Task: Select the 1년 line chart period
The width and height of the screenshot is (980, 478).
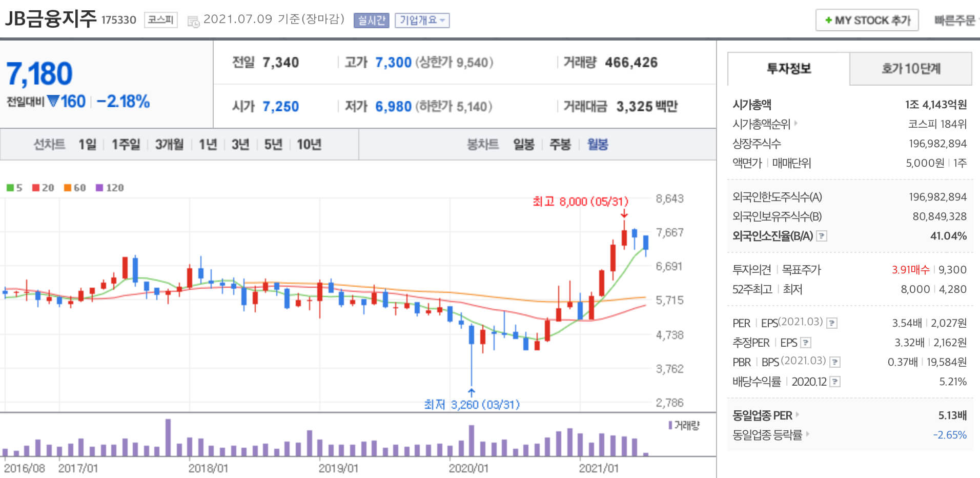Action: pyautogui.click(x=208, y=145)
